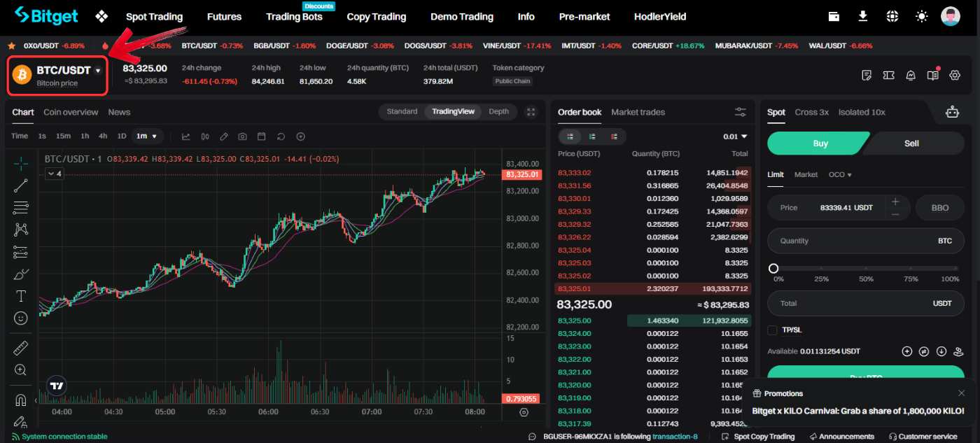Click the candlestick chart type icon
Image resolution: width=980 pixels, height=443 pixels.
(205, 136)
